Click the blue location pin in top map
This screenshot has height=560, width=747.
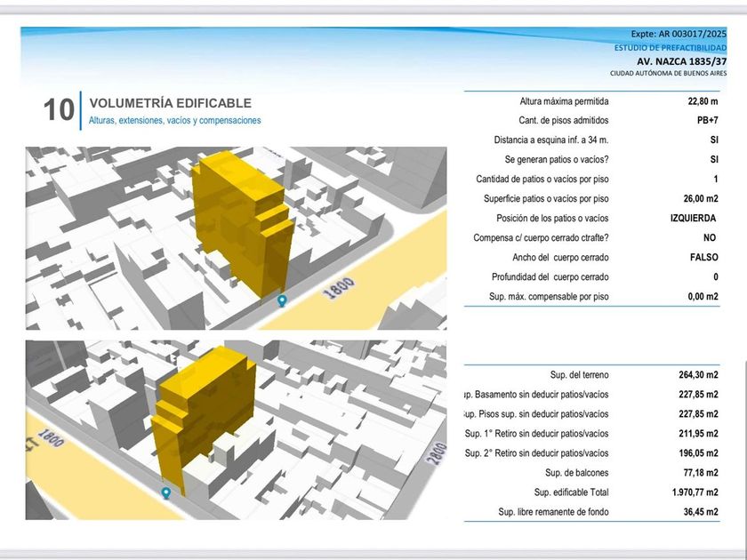282,300
